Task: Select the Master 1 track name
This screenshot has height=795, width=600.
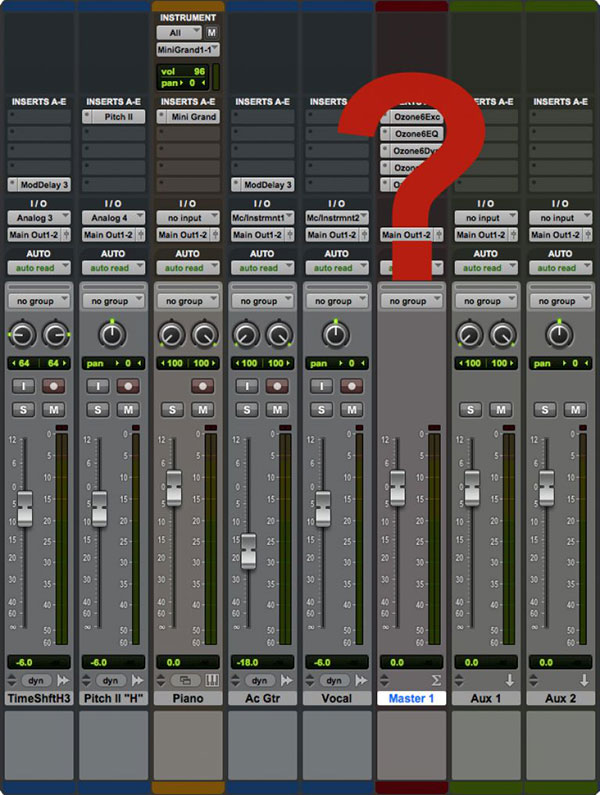Action: pos(411,698)
